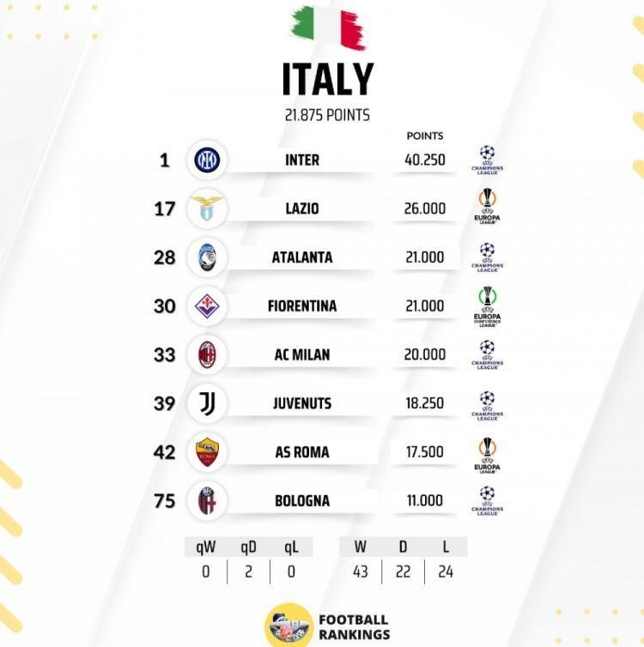Screen dimensions: 644x647
Task: Click Champions League logo beside Inter
Action: [487, 160]
